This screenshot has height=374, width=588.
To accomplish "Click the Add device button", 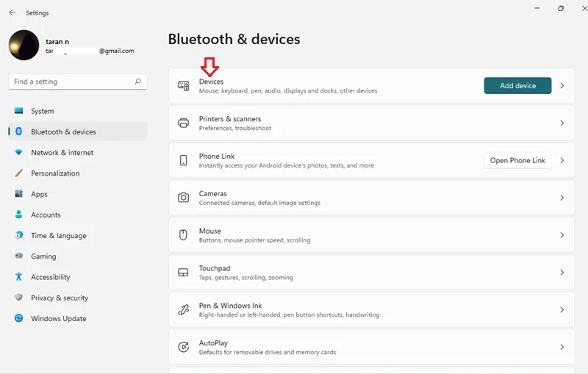I will [x=517, y=86].
